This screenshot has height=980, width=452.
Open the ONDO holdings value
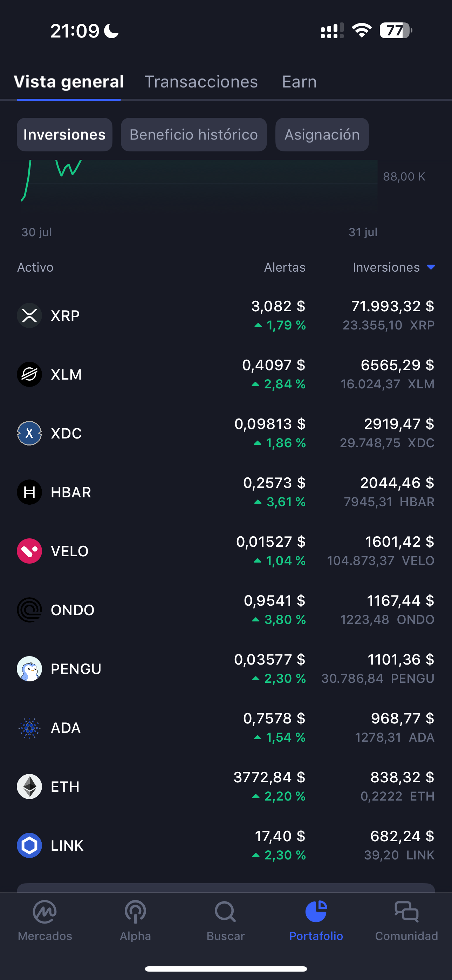(x=400, y=601)
